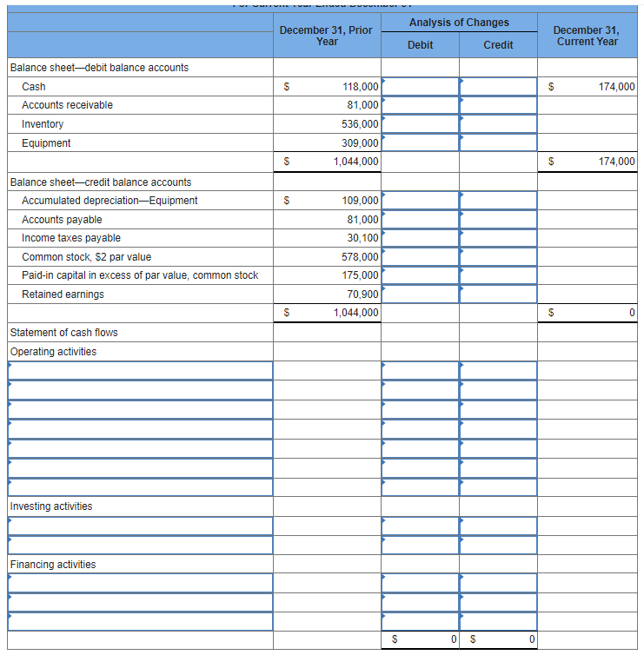Click credit cell of first Financing activities row
The width and height of the screenshot is (644, 655).
[498, 583]
